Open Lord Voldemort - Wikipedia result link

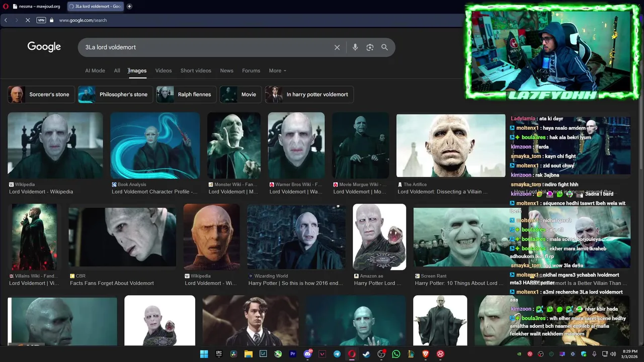[41, 192]
